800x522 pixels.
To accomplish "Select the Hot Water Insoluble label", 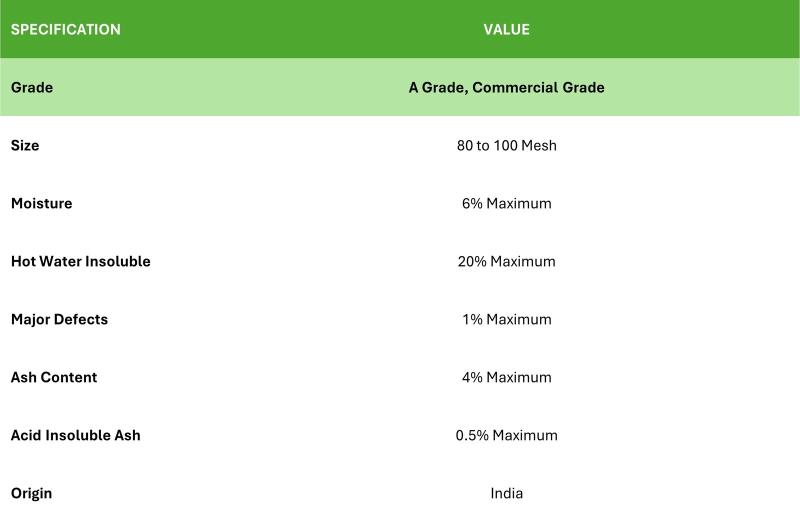I will click(x=81, y=261).
